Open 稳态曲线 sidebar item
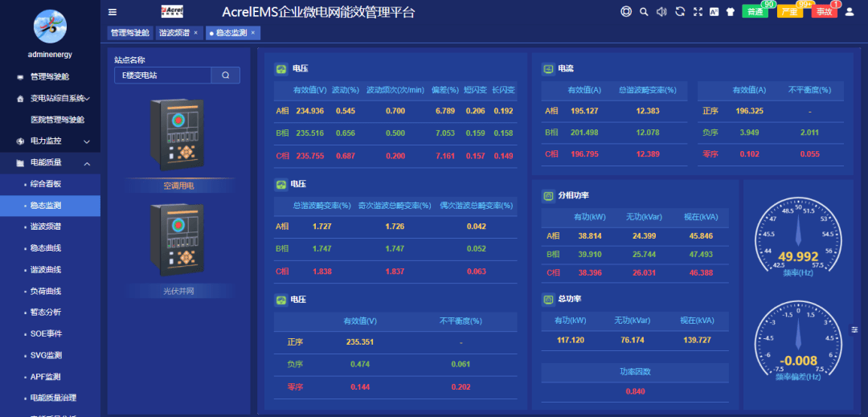The height and width of the screenshot is (417, 868). point(50,248)
